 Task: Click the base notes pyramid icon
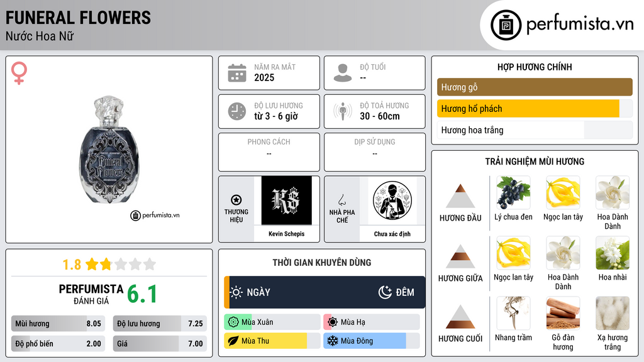pyautogui.click(x=460, y=317)
